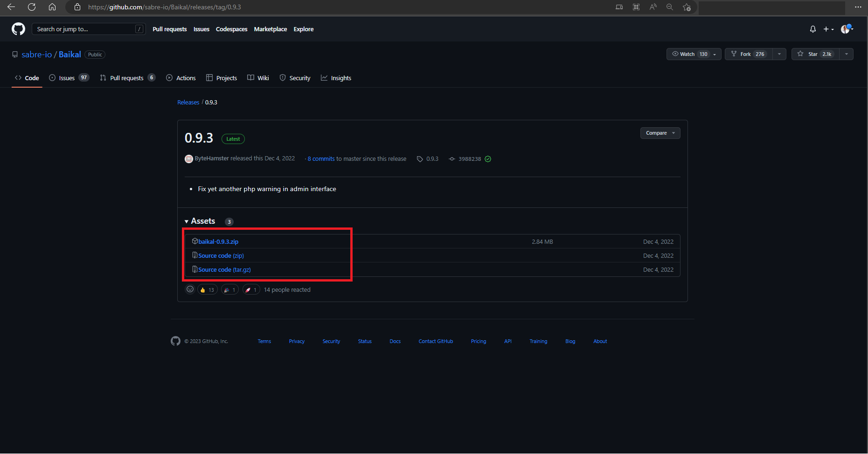Screen dimensions: 868x454
Task: Go back with the browser back arrow
Action: click(11, 7)
